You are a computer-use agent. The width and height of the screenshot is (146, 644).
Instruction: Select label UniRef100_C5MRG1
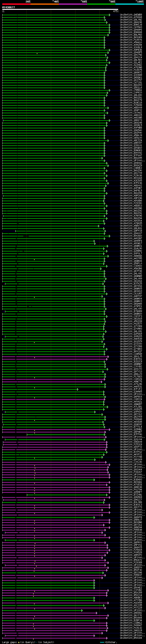(131, 90)
